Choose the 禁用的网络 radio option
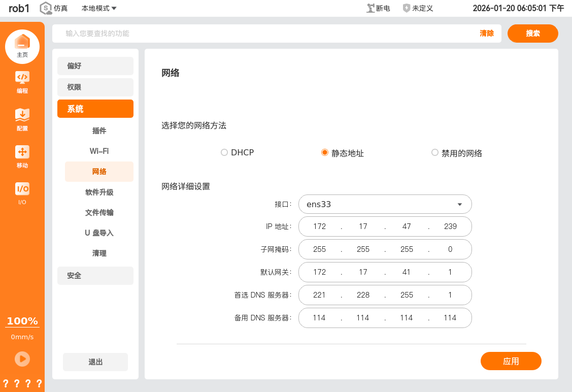 pyautogui.click(x=434, y=153)
